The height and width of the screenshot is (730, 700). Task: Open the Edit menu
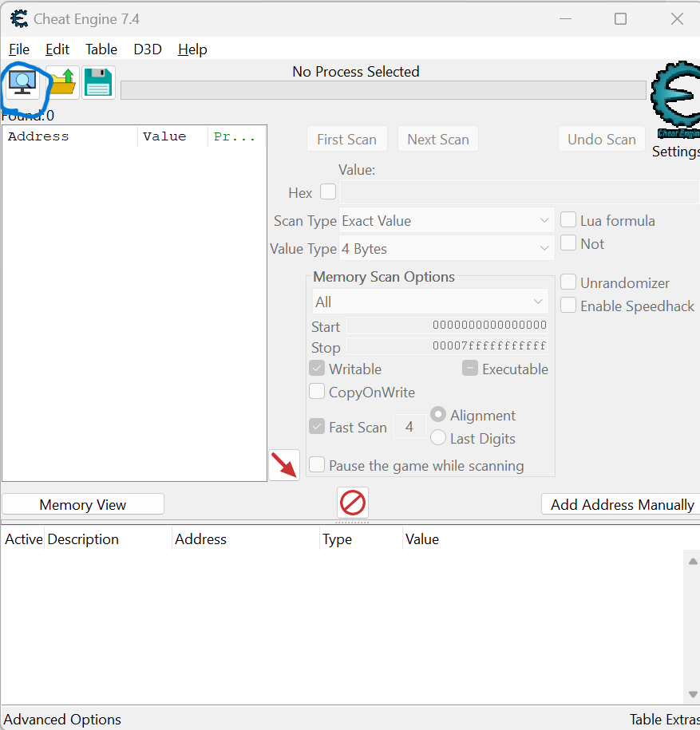pos(57,49)
